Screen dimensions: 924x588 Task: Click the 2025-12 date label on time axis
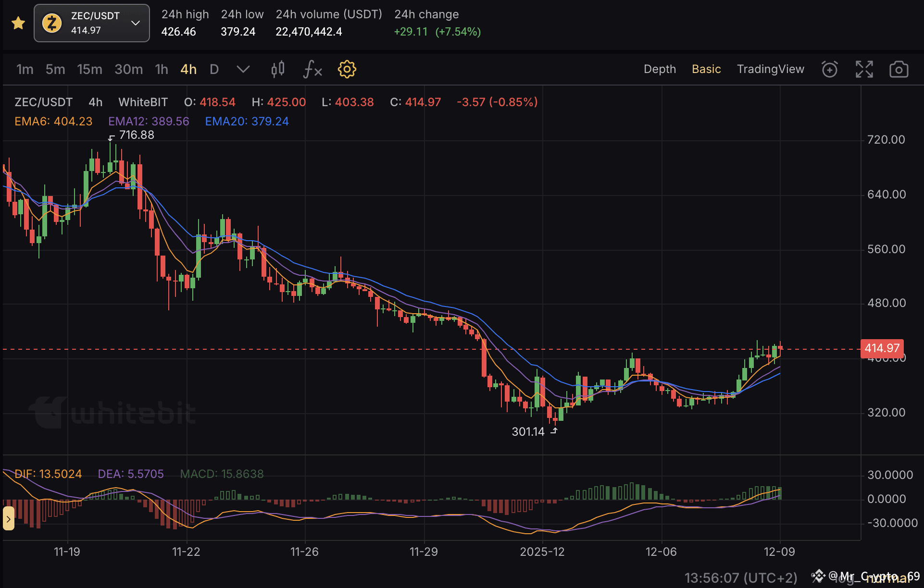click(x=542, y=552)
